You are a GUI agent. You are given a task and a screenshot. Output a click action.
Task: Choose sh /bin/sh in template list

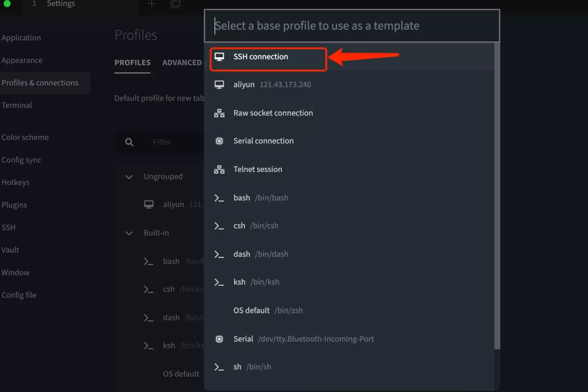(350, 367)
